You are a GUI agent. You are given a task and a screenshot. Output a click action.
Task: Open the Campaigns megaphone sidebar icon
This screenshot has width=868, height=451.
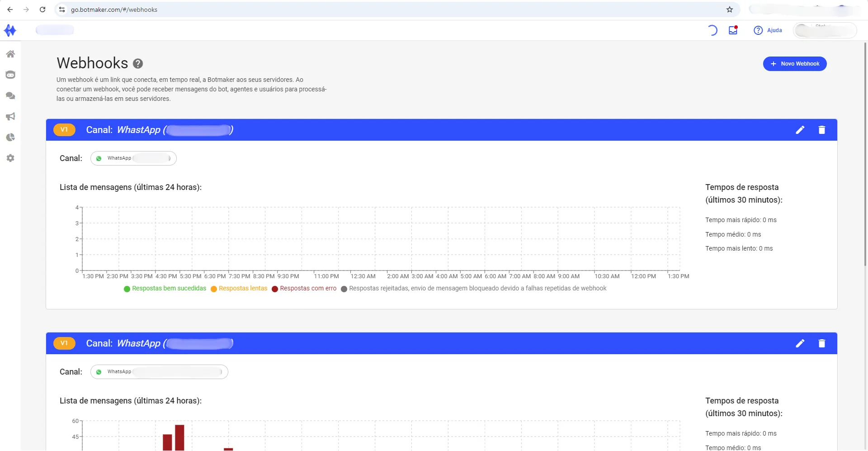10,116
